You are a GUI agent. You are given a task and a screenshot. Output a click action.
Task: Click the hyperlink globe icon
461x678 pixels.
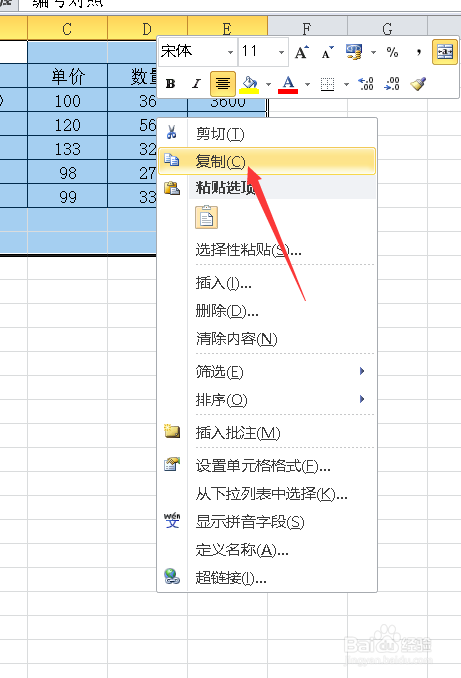[172, 576]
